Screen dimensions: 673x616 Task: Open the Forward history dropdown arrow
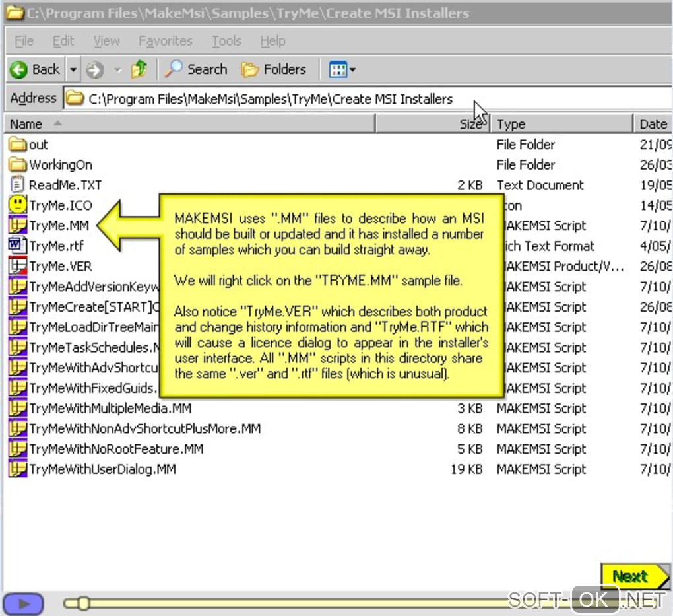pyautogui.click(x=117, y=70)
